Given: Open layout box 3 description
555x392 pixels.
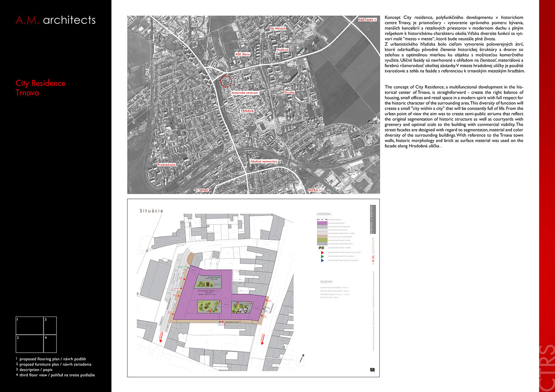Looking at the screenshot, I should click(50, 325).
